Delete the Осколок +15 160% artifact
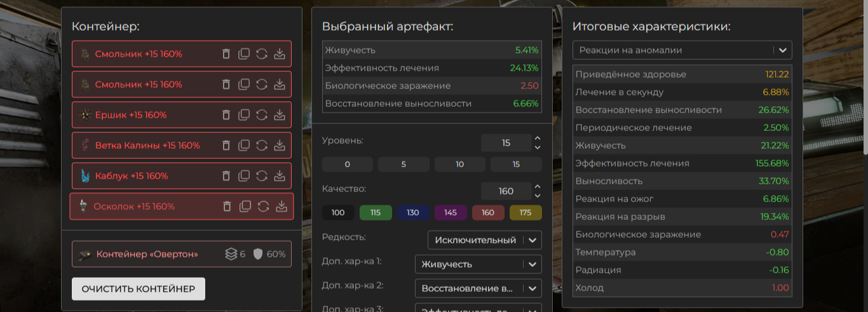The width and height of the screenshot is (868, 312). point(227,207)
